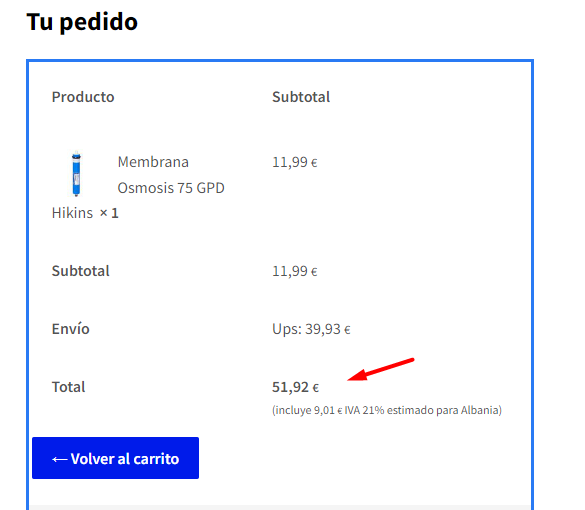This screenshot has height=510, width=585.
Task: Click the product line price 11,99 €
Action: click(295, 162)
